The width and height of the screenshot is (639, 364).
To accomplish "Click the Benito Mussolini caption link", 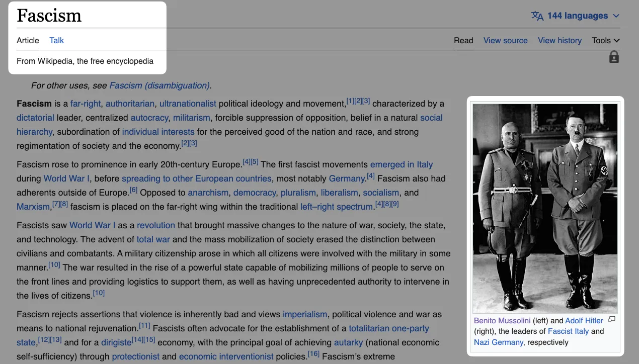I will (x=502, y=320).
